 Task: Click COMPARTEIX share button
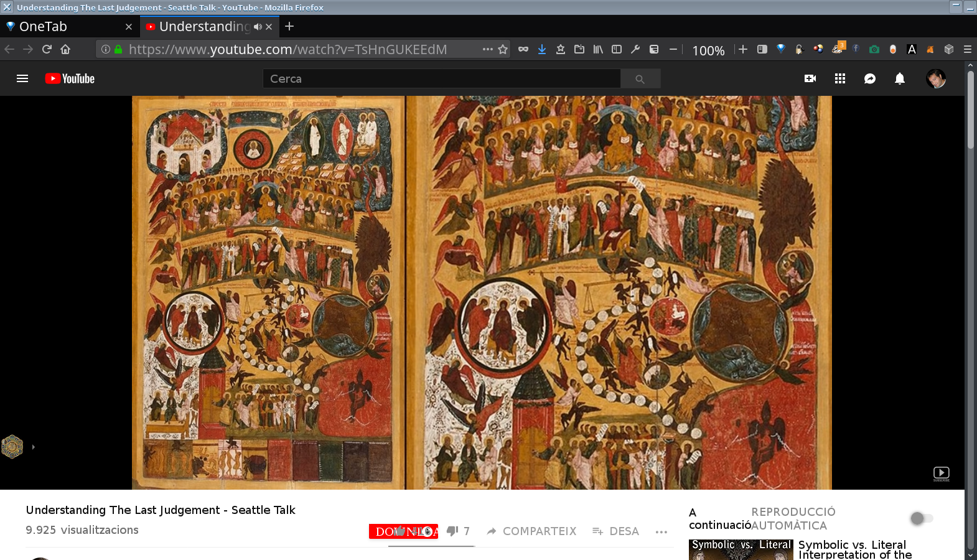[x=531, y=531]
